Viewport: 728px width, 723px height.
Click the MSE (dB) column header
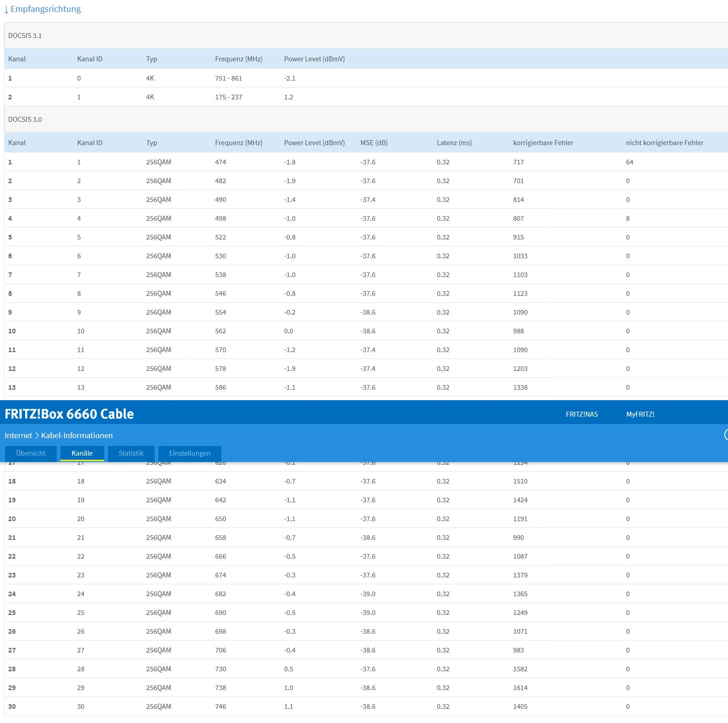coord(374,143)
